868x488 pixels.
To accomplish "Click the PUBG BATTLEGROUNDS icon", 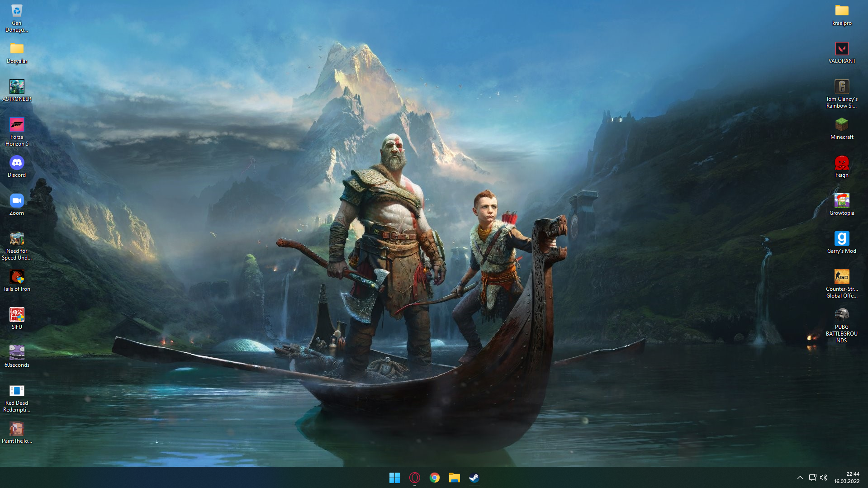I will pyautogui.click(x=842, y=326).
